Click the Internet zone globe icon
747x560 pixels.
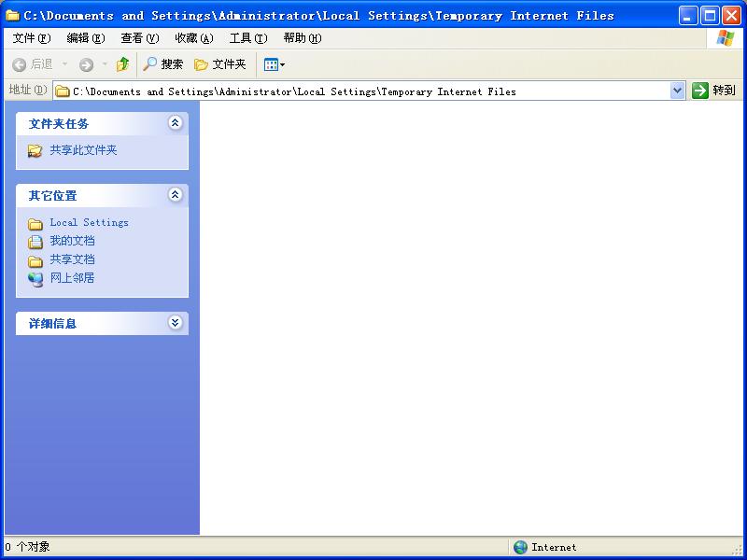tap(520, 547)
